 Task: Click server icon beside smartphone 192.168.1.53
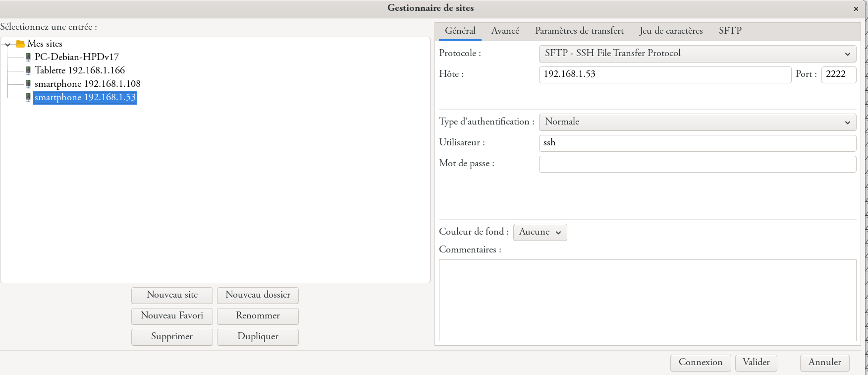click(x=28, y=97)
